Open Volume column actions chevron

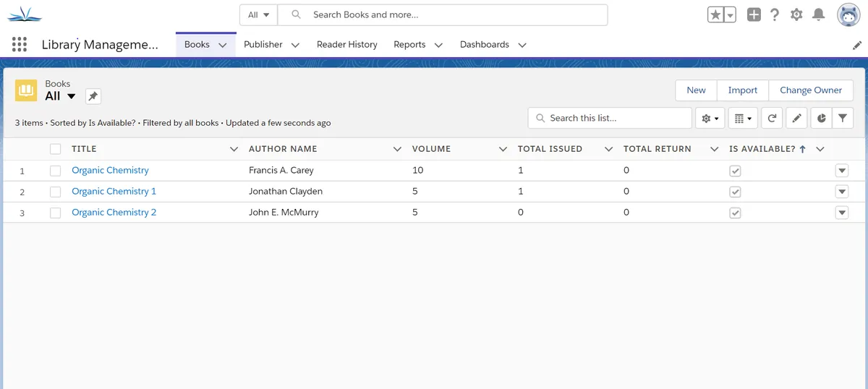(503, 149)
